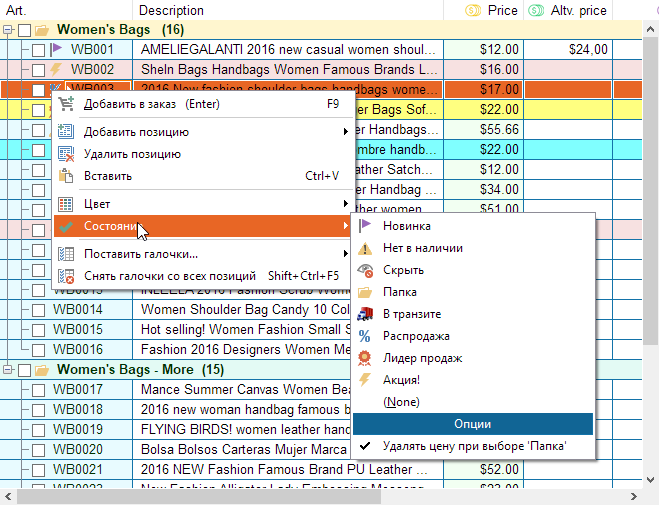Open Поставить галочки submenu arrow
The image size is (659, 505).
345,254
